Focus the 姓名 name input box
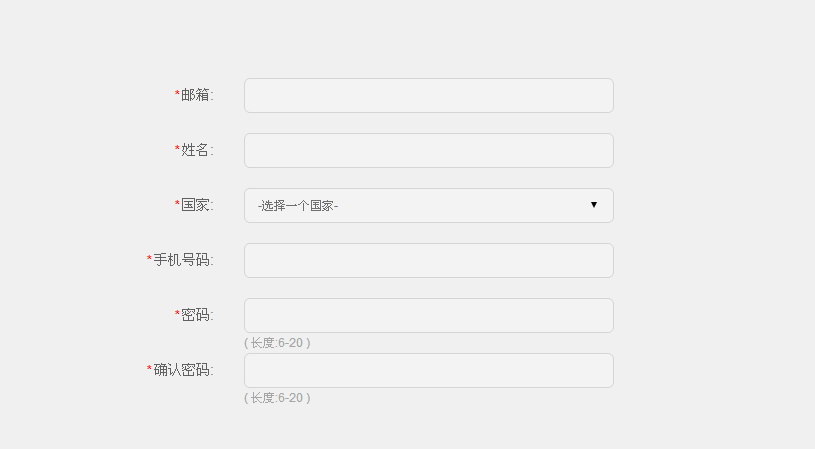 (x=428, y=150)
